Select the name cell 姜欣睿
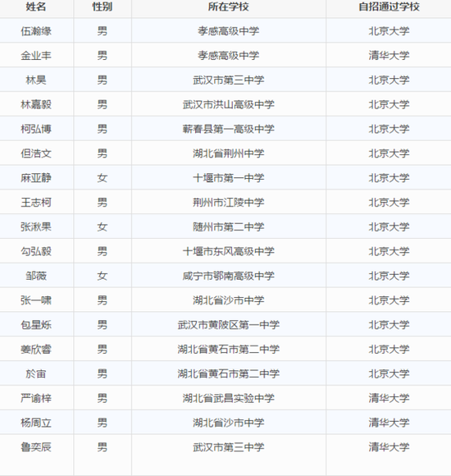This screenshot has height=476, width=451. [x=36, y=350]
